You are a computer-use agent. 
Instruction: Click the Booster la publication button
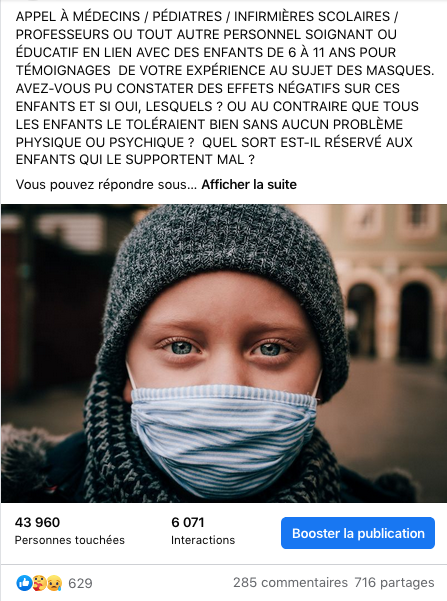pos(358,533)
